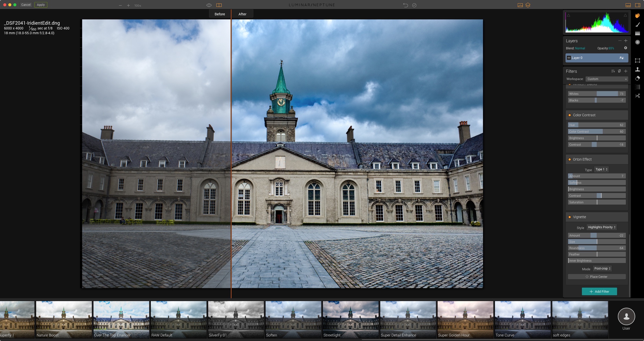The width and height of the screenshot is (644, 341).
Task: Toggle the Orton Effect filter on/off dot
Action: (x=569, y=160)
